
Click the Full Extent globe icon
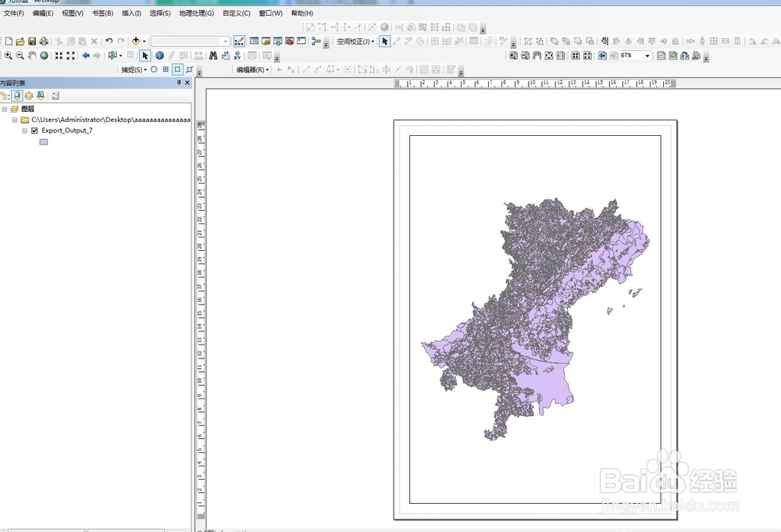[45, 55]
